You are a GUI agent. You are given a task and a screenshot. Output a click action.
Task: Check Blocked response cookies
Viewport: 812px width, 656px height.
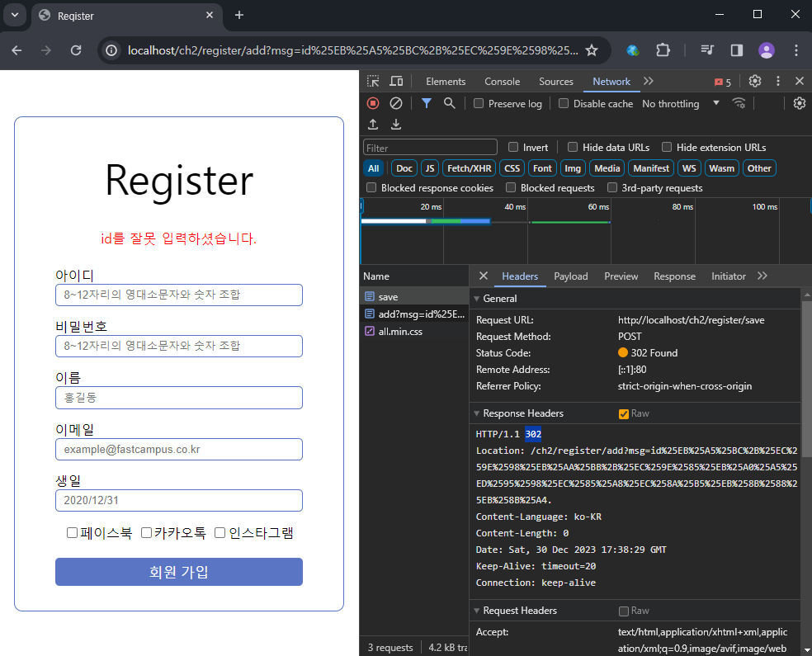371,187
